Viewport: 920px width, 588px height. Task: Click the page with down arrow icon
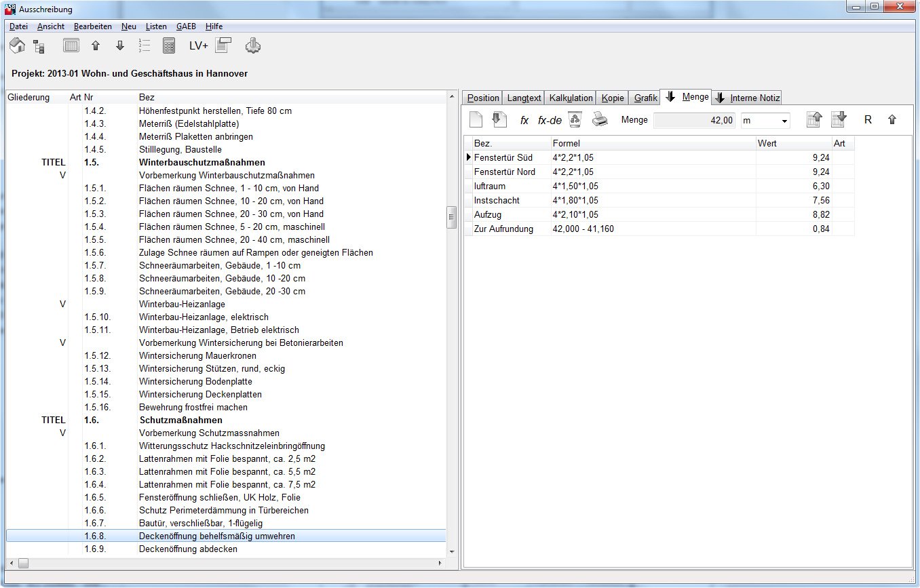[499, 119]
